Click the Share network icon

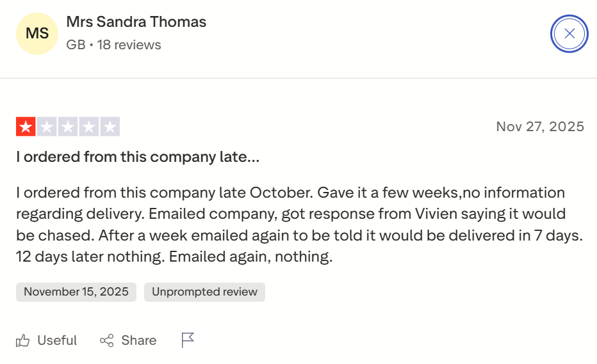tap(107, 340)
